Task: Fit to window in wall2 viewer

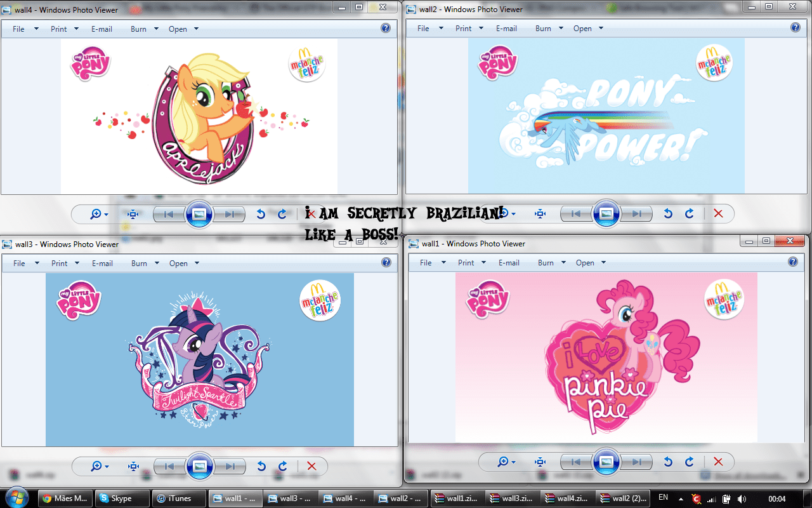Action: coord(540,213)
